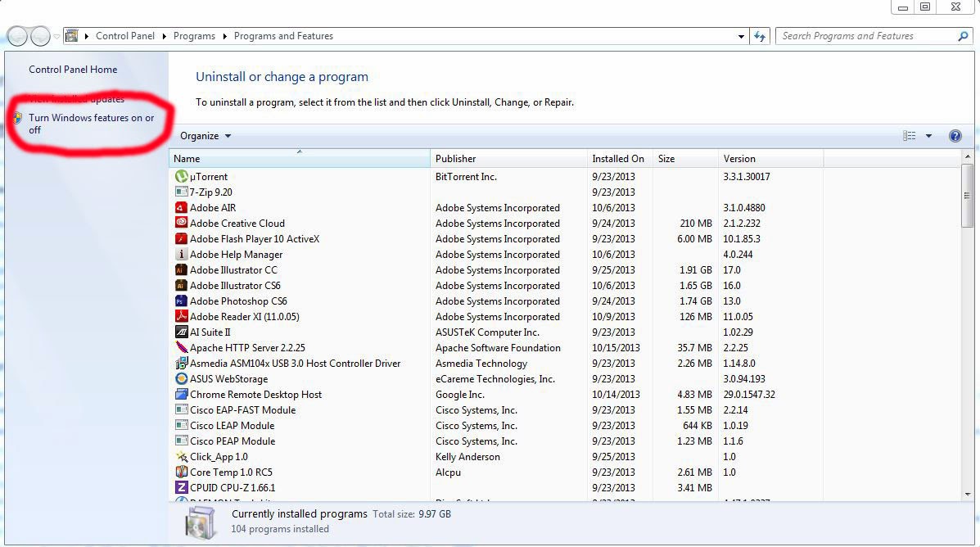The image size is (980, 547).
Task: Click the Cisco PEAP Module icon
Action: click(181, 441)
